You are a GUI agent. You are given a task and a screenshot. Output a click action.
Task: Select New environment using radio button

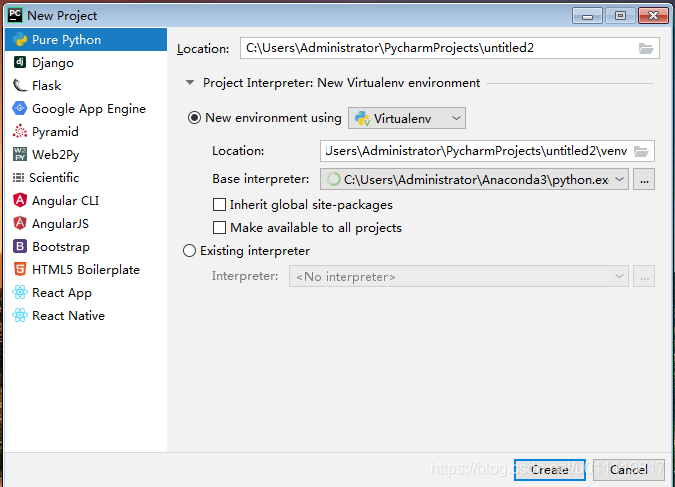[194, 118]
